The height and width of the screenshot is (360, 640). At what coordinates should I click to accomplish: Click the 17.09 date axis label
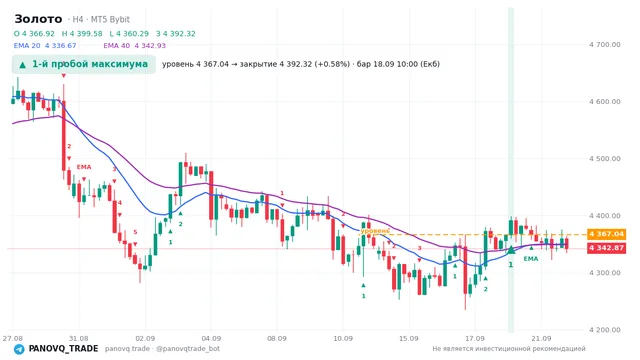475,338
